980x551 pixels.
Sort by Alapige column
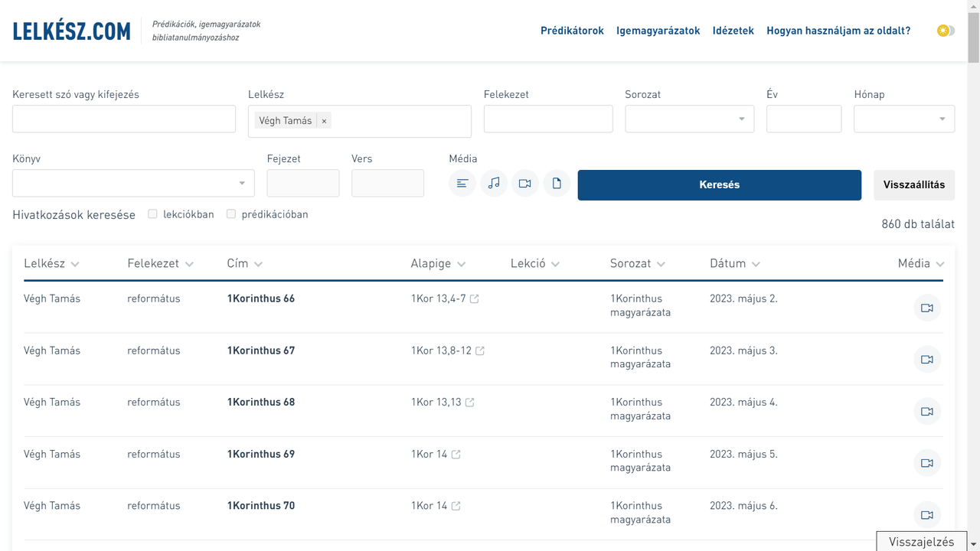(x=438, y=263)
